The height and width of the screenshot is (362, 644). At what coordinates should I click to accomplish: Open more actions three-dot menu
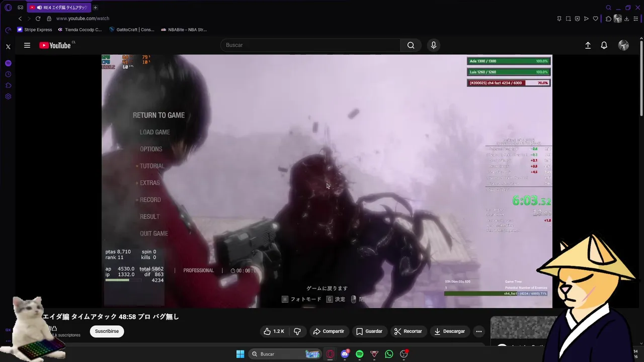pos(479,331)
